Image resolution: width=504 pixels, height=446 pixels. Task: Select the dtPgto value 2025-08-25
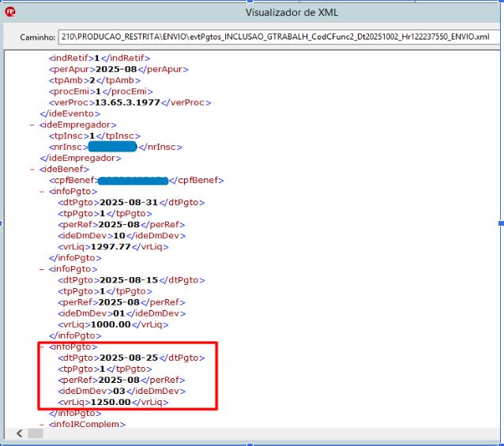point(129,358)
